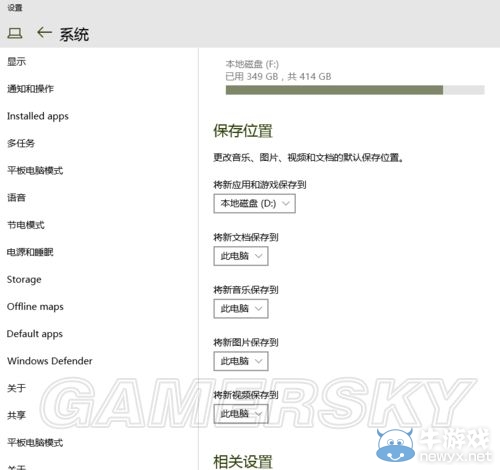Expand 将新文档保存到 dropdown

point(241,256)
